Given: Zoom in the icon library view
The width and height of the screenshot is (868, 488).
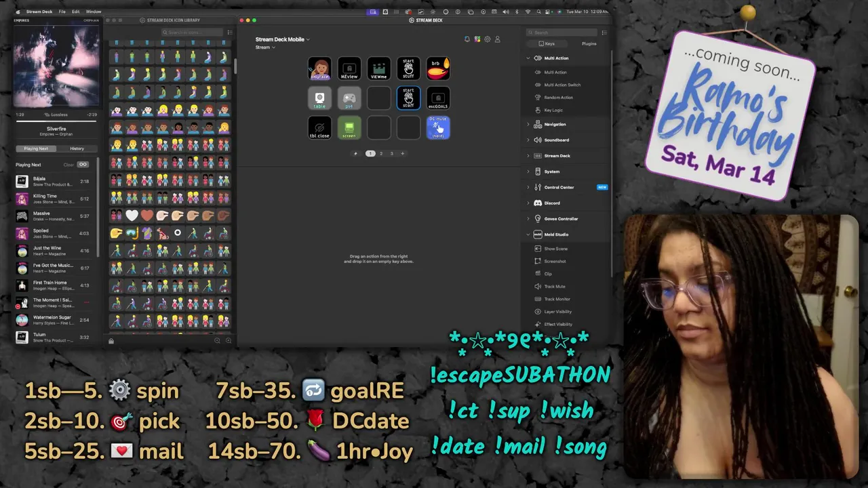Looking at the screenshot, I should 228,340.
